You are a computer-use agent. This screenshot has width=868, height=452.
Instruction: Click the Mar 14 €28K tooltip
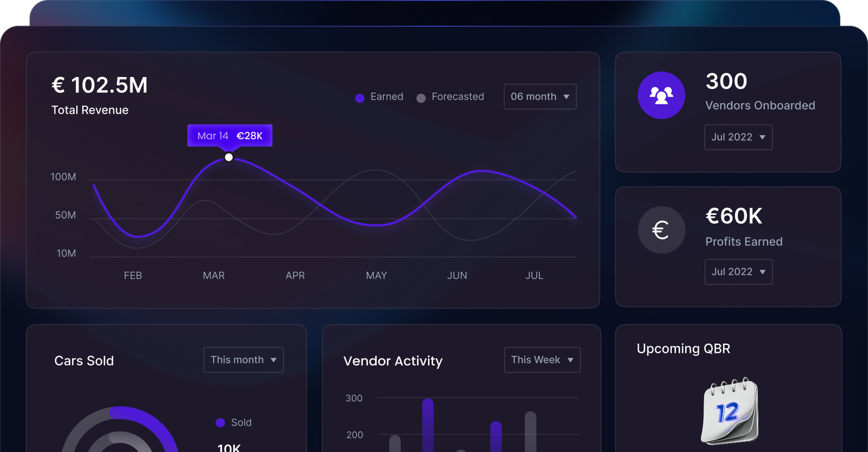(230, 135)
